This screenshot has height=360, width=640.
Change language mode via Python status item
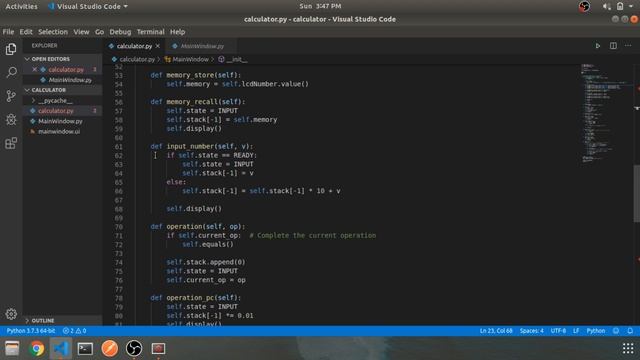click(x=596, y=331)
